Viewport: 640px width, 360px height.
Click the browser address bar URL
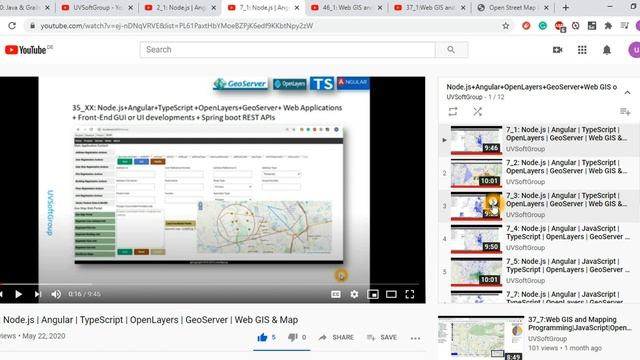click(x=177, y=26)
